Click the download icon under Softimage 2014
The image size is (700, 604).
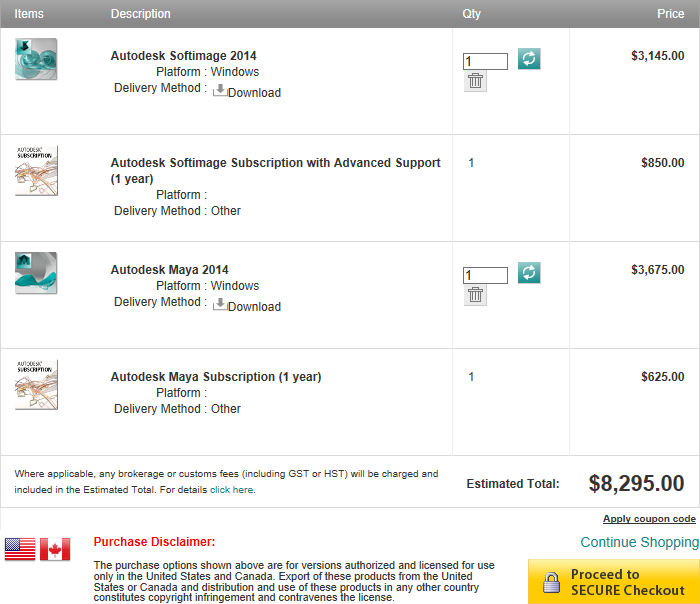(x=220, y=90)
